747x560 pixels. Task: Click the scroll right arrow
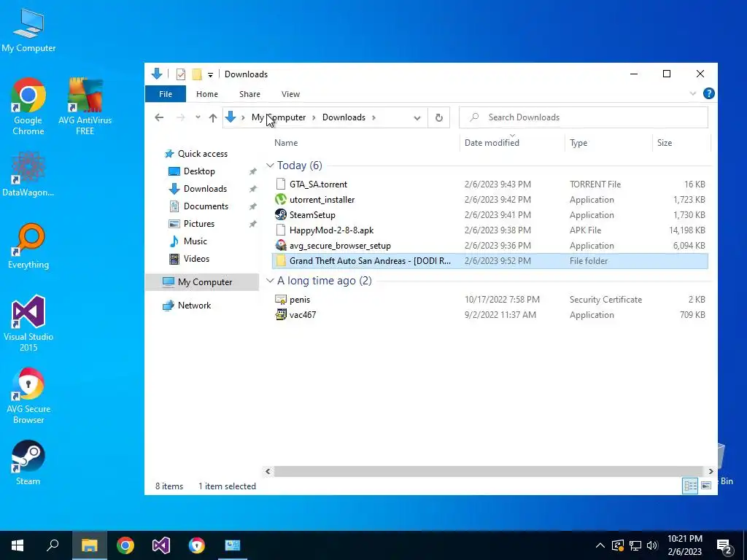click(711, 472)
